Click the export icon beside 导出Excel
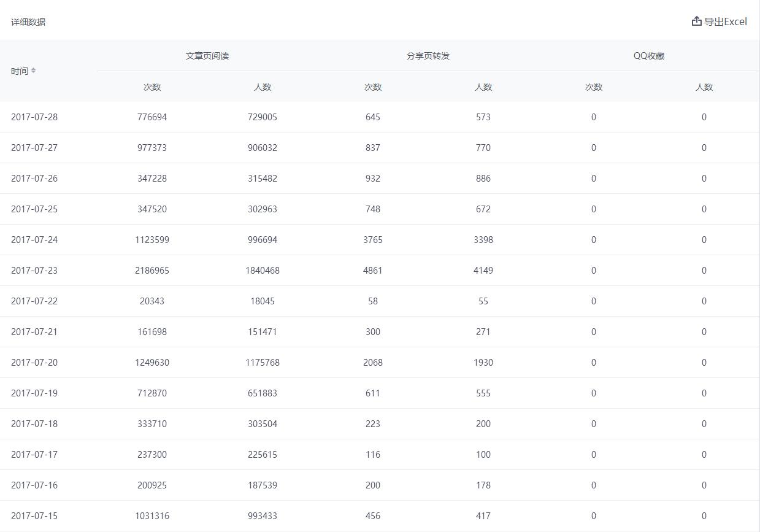The image size is (760, 532). (x=696, y=21)
